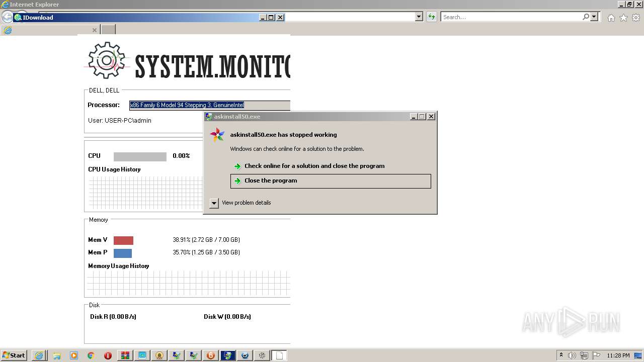
Task: Launch Google Chrome from taskbar
Action: 91,355
